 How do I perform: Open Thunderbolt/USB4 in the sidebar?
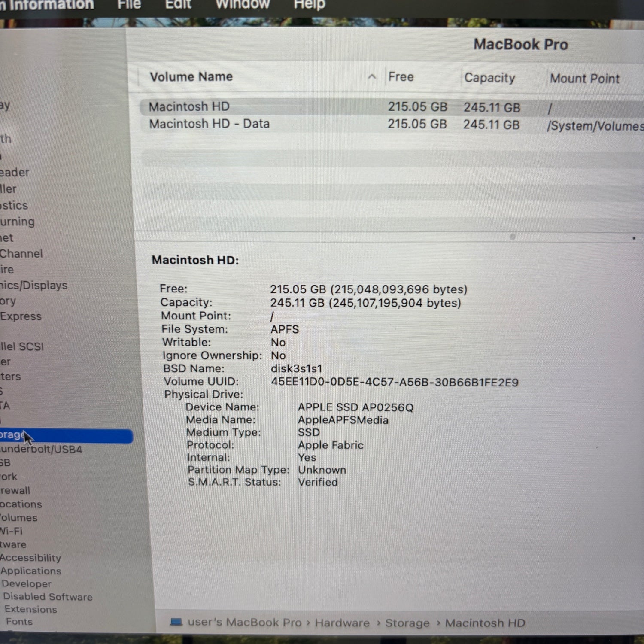(41, 449)
